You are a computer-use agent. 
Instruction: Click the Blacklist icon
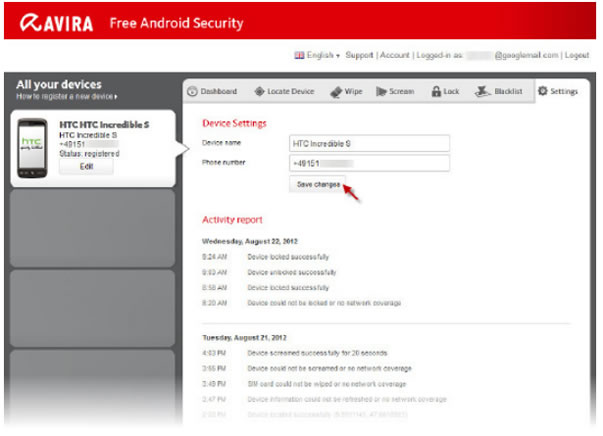click(x=482, y=92)
